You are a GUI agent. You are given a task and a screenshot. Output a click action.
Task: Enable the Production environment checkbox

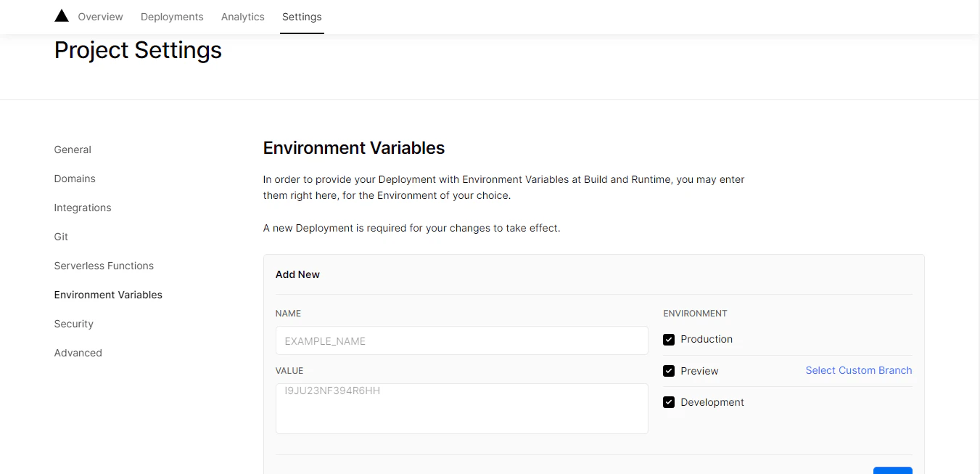pos(668,339)
